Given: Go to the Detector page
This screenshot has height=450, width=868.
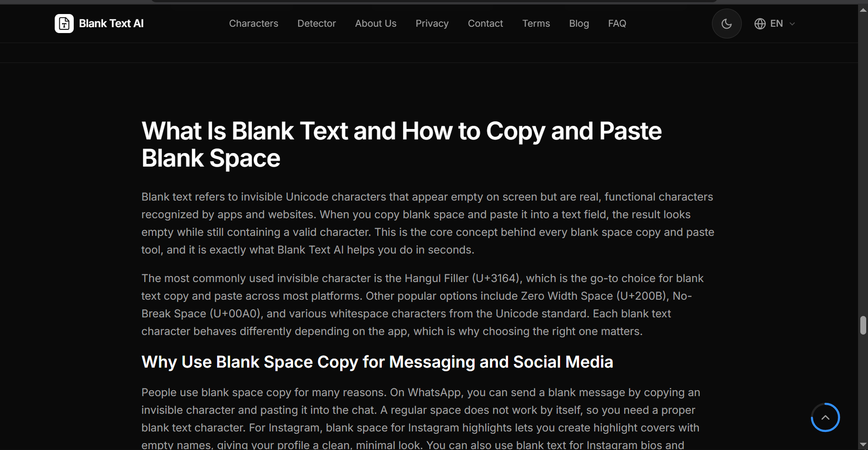Looking at the screenshot, I should [x=317, y=24].
